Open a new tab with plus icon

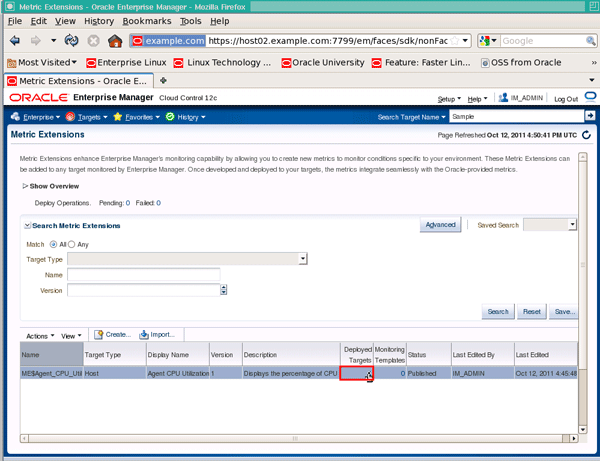[163, 80]
